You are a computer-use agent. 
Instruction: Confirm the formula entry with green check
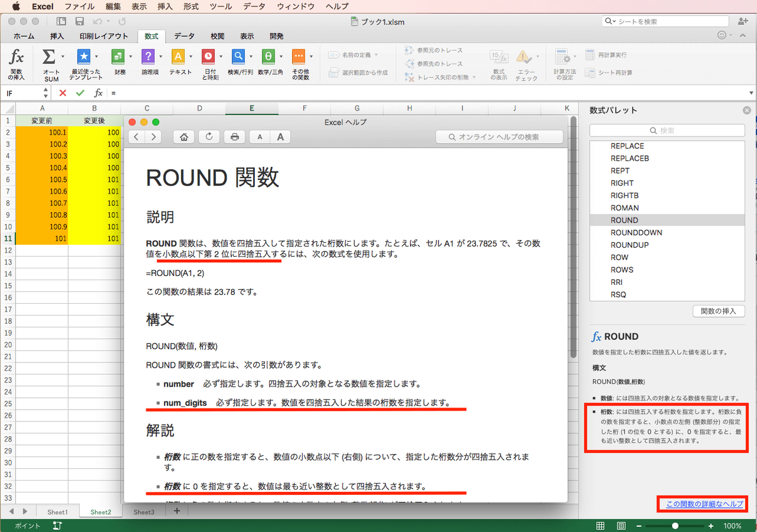pos(80,93)
